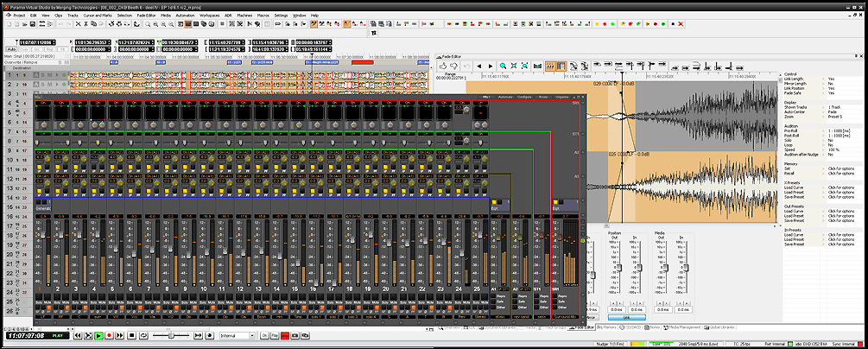Click the Cut (scissors) toolbar icon

tap(86, 24)
